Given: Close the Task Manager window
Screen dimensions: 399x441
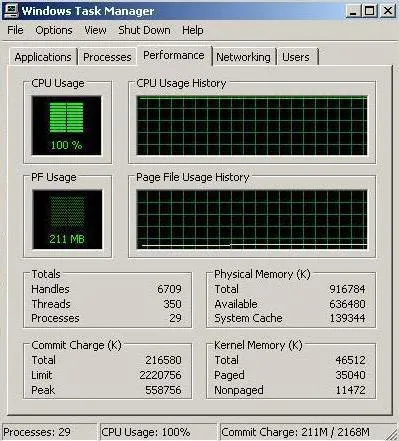Looking at the screenshot, I should coord(388,11).
